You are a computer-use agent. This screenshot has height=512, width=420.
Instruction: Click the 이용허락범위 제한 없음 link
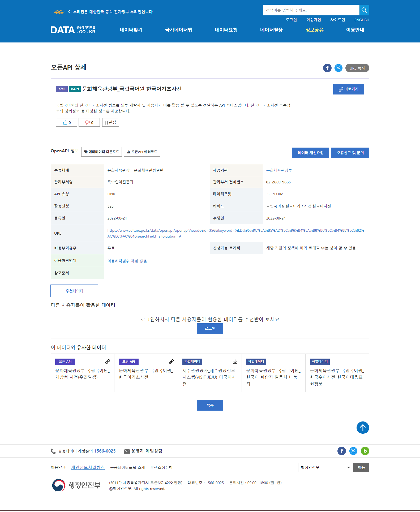(127, 261)
